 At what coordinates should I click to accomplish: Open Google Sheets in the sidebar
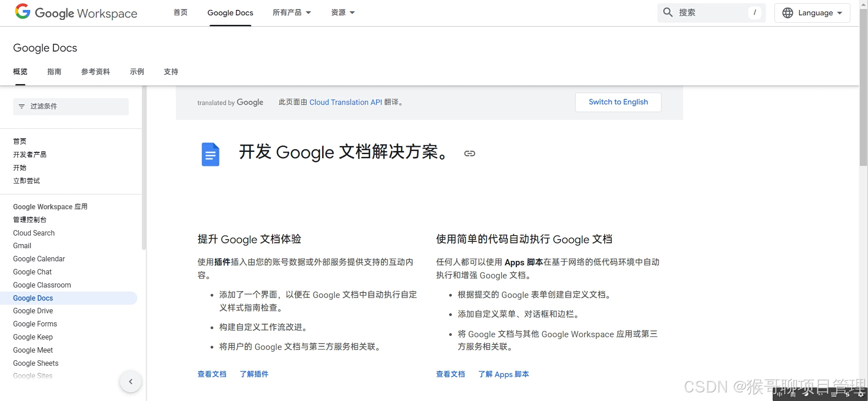[36, 363]
